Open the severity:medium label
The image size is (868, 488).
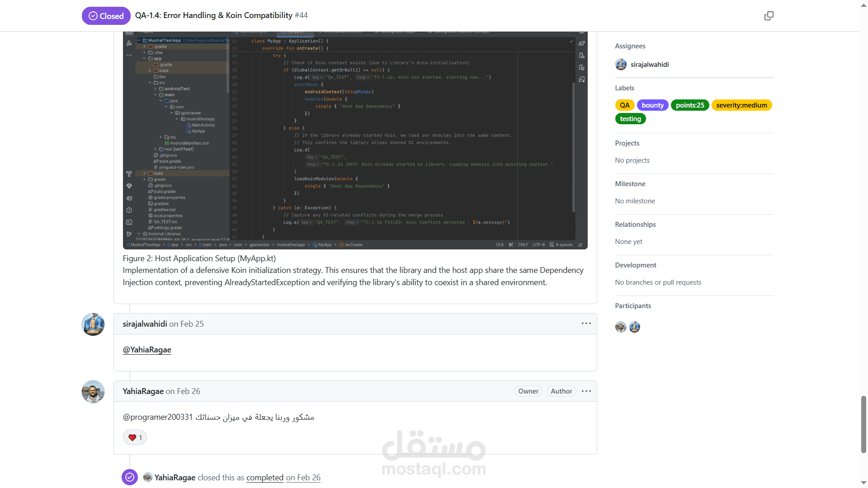(x=741, y=105)
